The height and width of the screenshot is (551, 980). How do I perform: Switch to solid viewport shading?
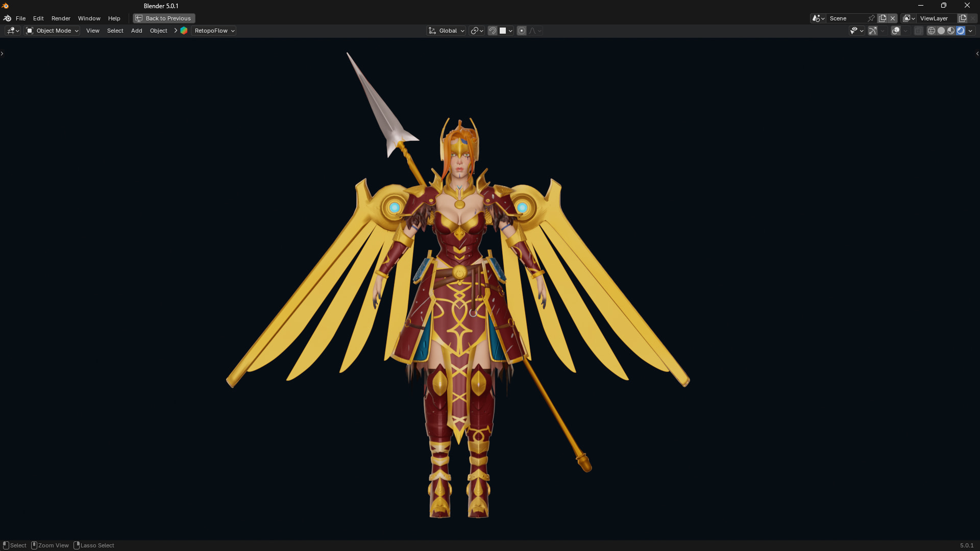(x=941, y=31)
